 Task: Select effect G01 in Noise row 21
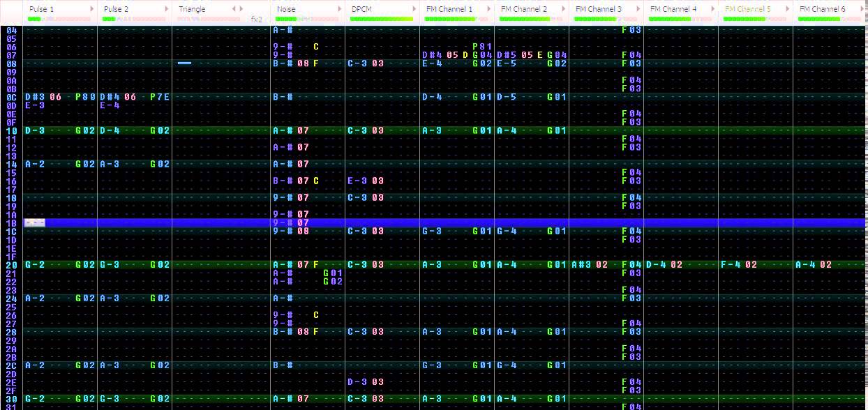333,273
